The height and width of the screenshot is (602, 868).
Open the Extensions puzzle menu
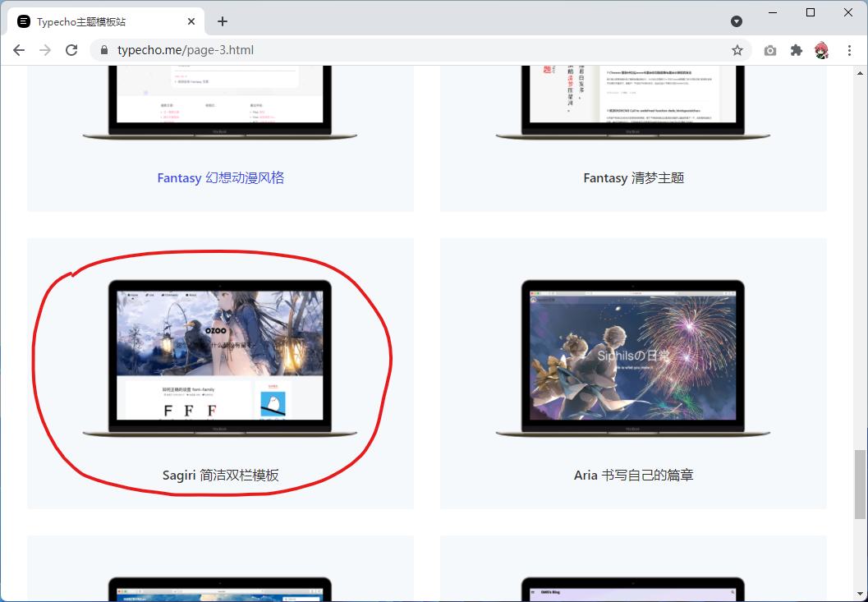tap(796, 50)
